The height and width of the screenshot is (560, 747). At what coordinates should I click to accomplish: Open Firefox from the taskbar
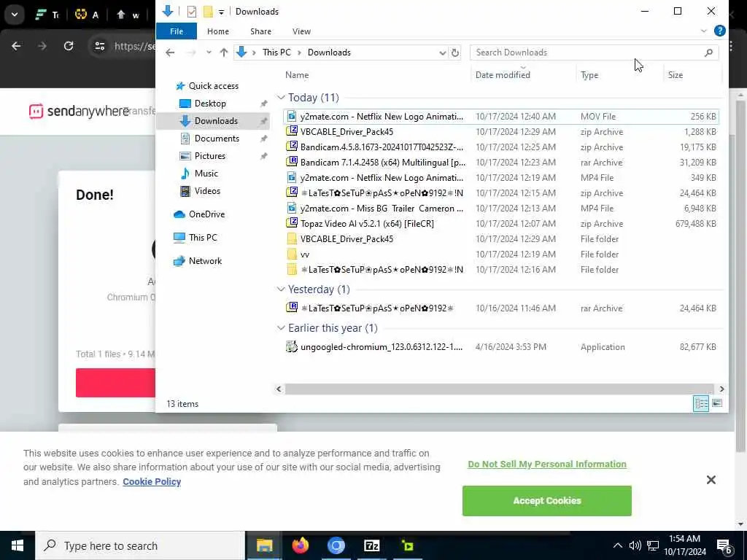pyautogui.click(x=300, y=545)
